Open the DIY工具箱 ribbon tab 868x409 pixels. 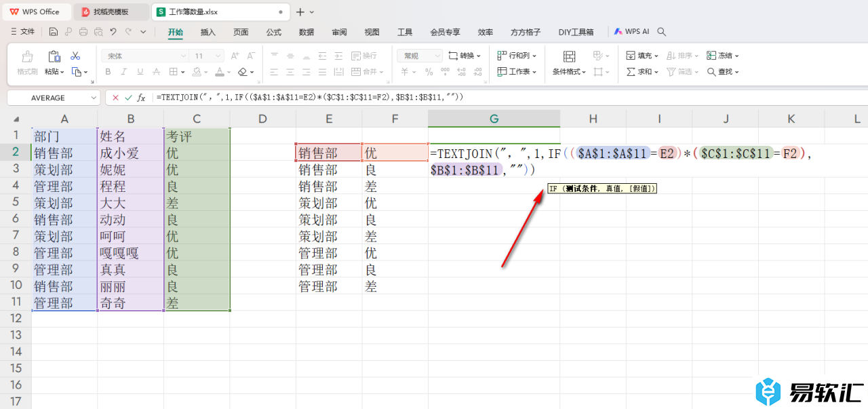(576, 32)
